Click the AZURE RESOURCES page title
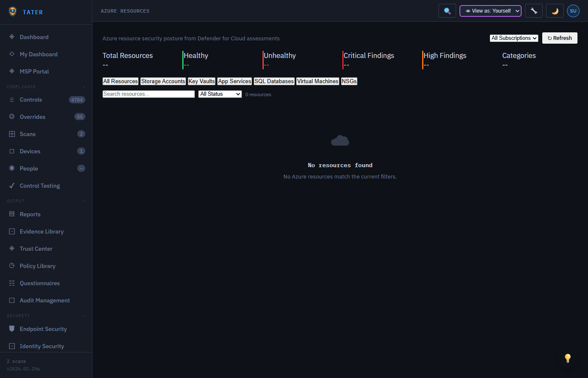 point(125,11)
